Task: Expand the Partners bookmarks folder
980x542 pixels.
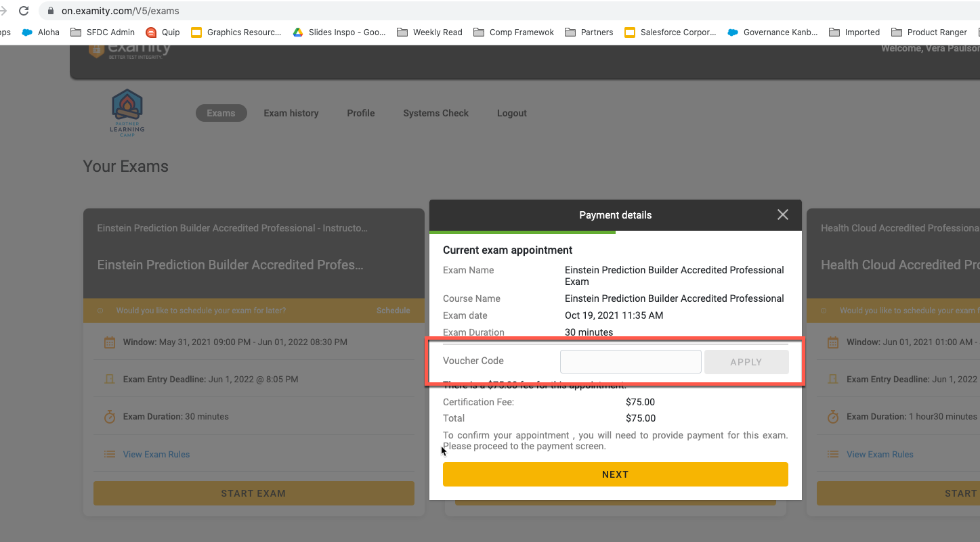Action: point(589,32)
